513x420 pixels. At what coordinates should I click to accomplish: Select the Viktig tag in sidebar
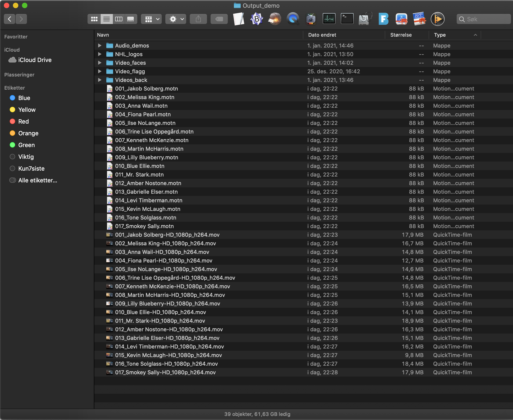(x=21, y=157)
